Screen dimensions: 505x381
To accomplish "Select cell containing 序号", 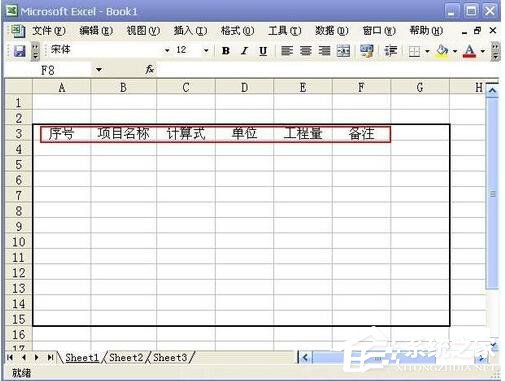I will [x=61, y=134].
